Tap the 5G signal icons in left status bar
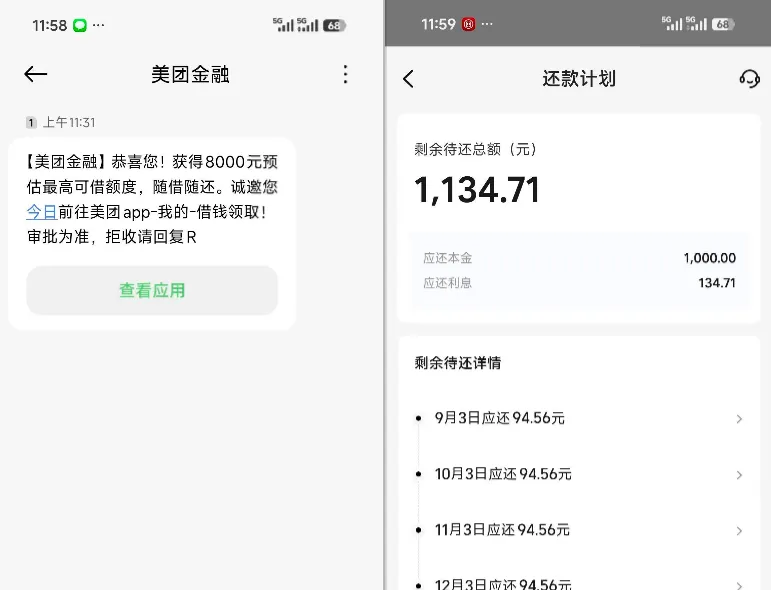 (x=296, y=25)
